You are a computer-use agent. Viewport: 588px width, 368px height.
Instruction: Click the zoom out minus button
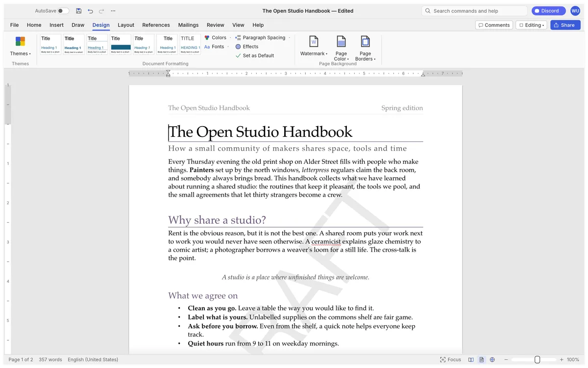(506, 360)
